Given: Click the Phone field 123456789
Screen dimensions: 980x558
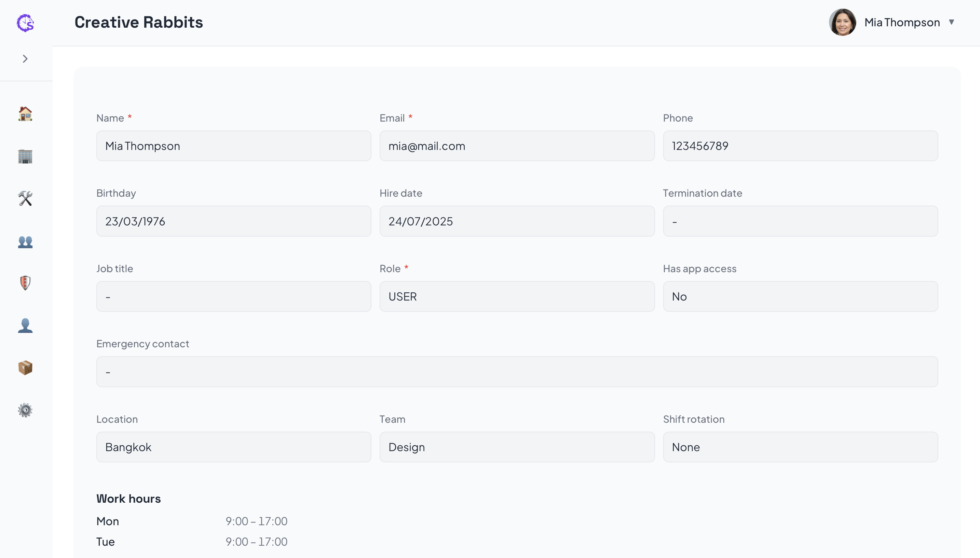Looking at the screenshot, I should click(800, 146).
